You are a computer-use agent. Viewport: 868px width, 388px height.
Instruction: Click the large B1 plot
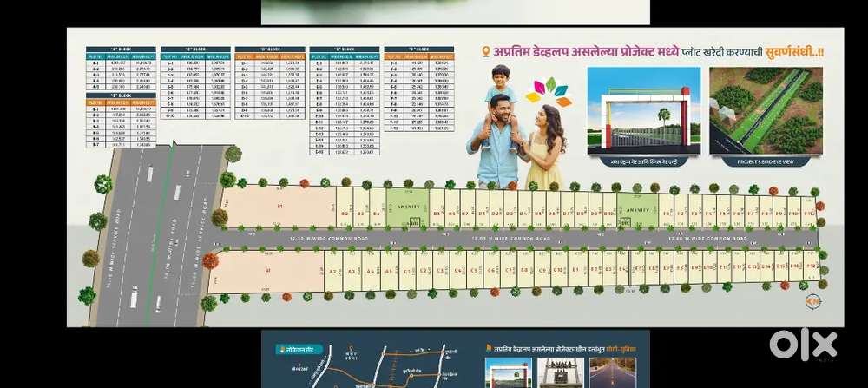(279, 207)
